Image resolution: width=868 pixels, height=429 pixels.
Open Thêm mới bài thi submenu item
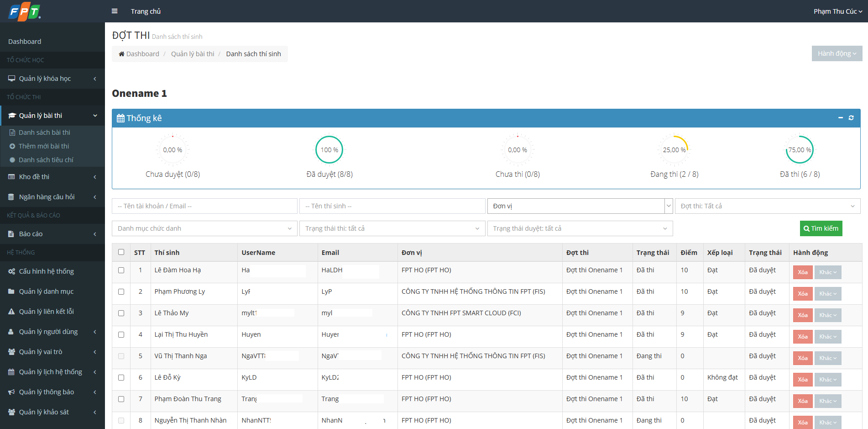[44, 146]
